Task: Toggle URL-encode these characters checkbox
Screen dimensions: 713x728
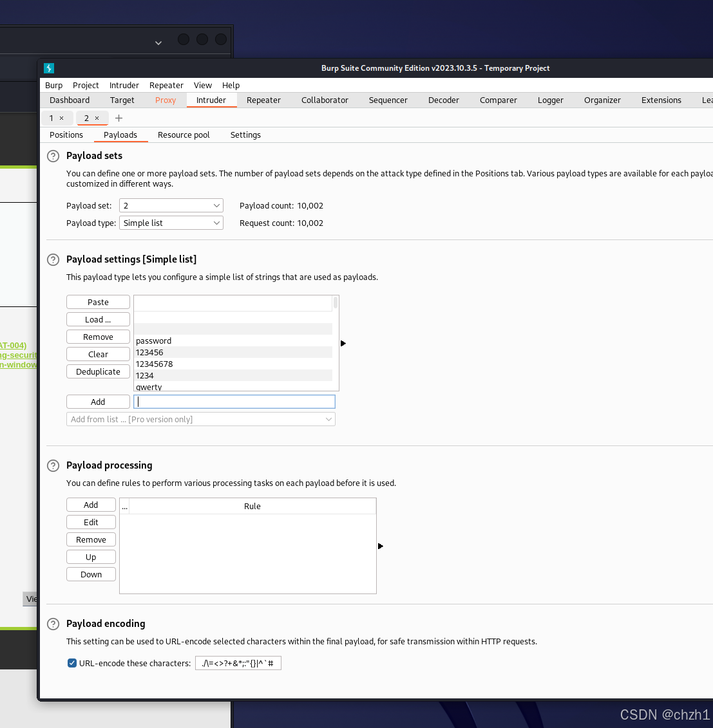Action: point(72,663)
